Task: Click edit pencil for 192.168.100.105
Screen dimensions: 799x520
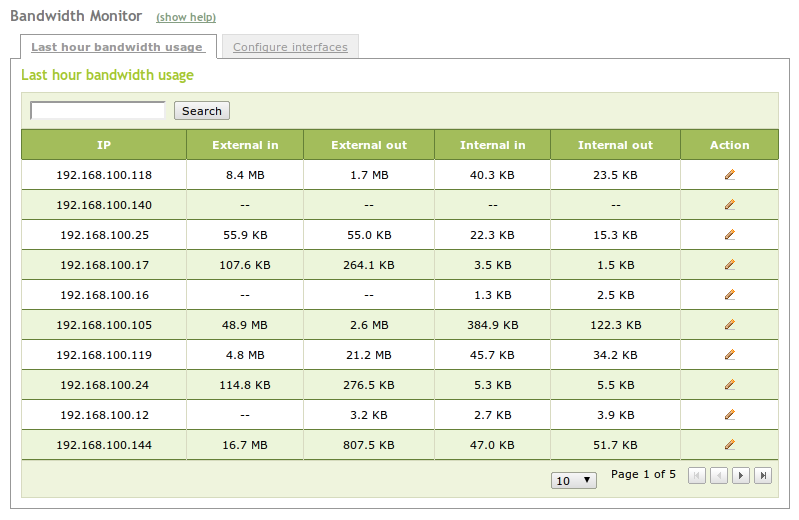Action: point(729,325)
